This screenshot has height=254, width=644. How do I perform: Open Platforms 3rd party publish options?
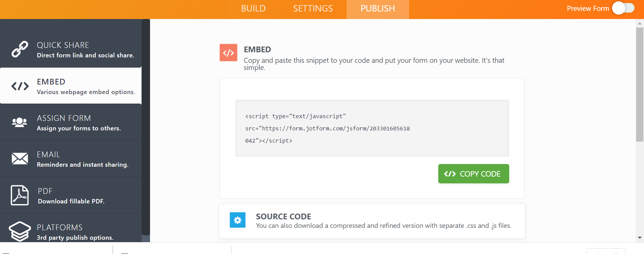tap(71, 231)
